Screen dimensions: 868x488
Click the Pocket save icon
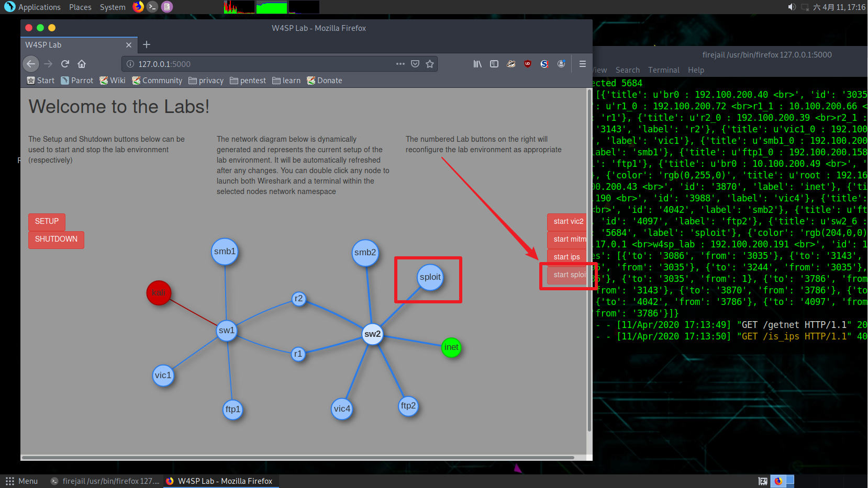415,64
